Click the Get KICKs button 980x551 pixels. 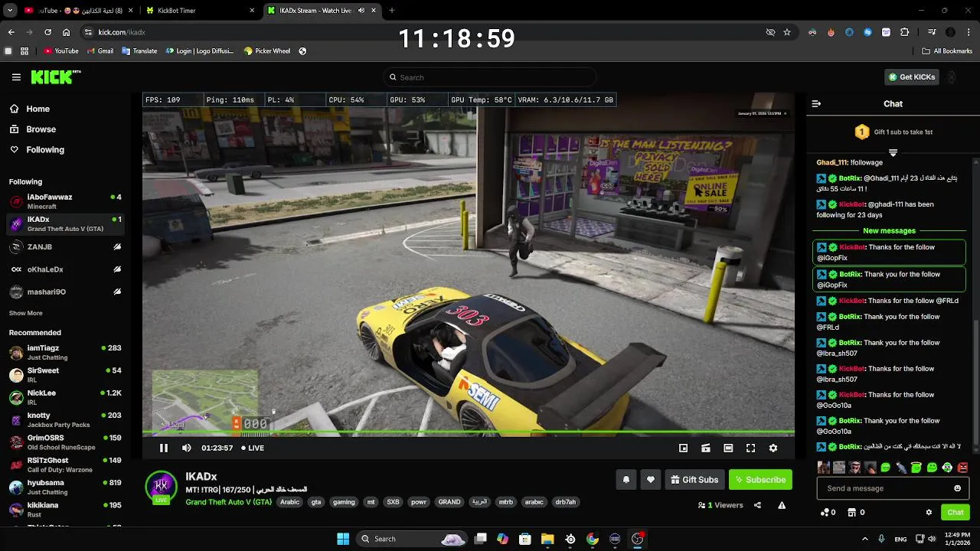tap(910, 77)
